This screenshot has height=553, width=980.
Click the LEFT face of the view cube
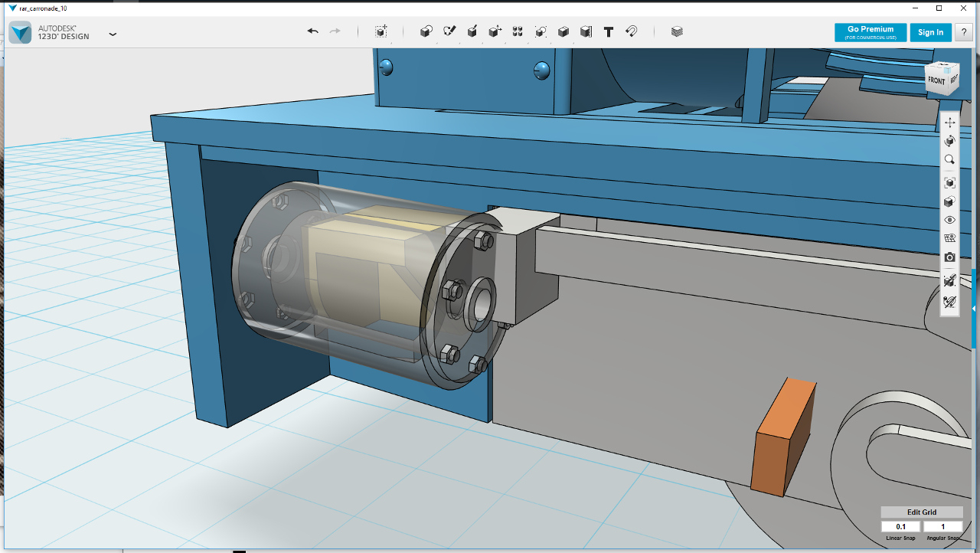click(x=954, y=79)
